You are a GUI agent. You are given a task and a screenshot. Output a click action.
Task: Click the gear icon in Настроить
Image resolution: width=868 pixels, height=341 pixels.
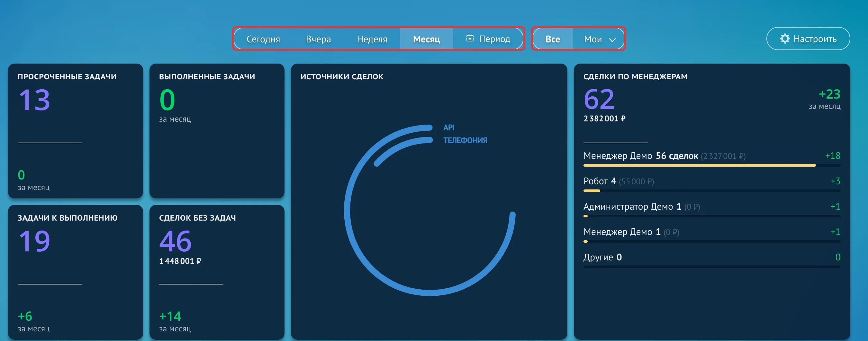(785, 39)
